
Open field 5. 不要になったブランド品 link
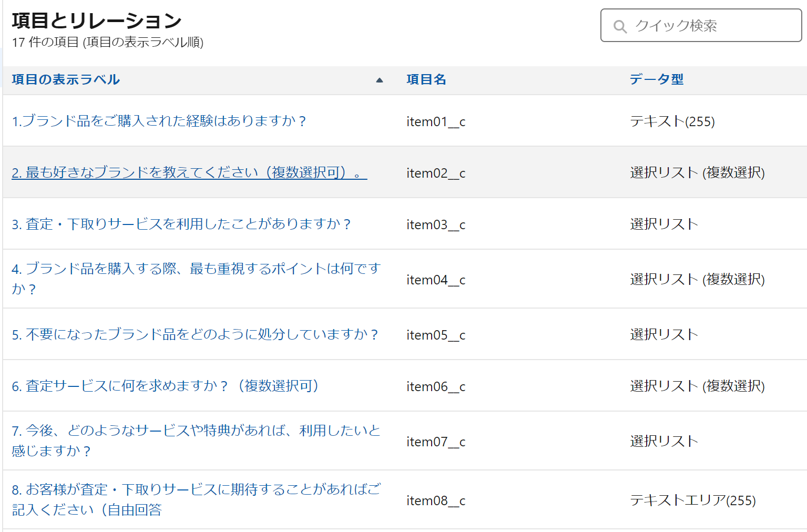195,334
